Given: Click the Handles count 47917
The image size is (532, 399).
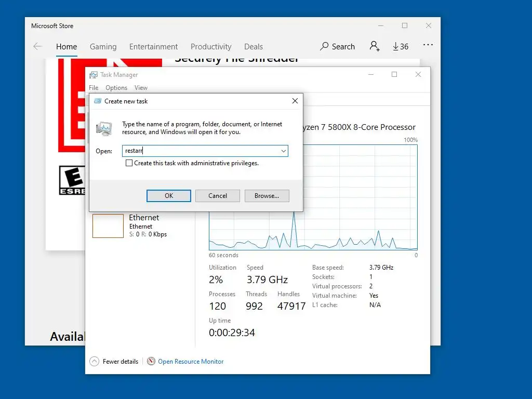Looking at the screenshot, I should pos(291,306).
